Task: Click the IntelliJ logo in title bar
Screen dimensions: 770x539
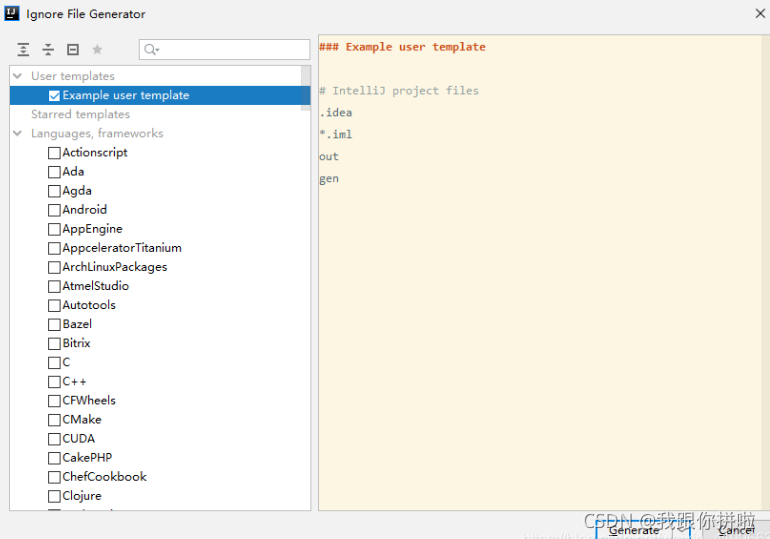Action: pos(12,13)
